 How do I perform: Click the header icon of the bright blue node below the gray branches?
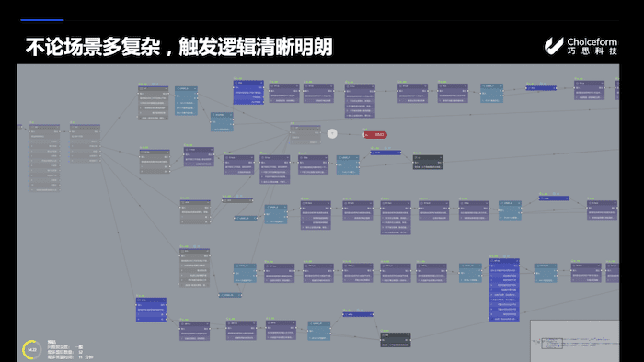pyautogui.click(x=139, y=300)
